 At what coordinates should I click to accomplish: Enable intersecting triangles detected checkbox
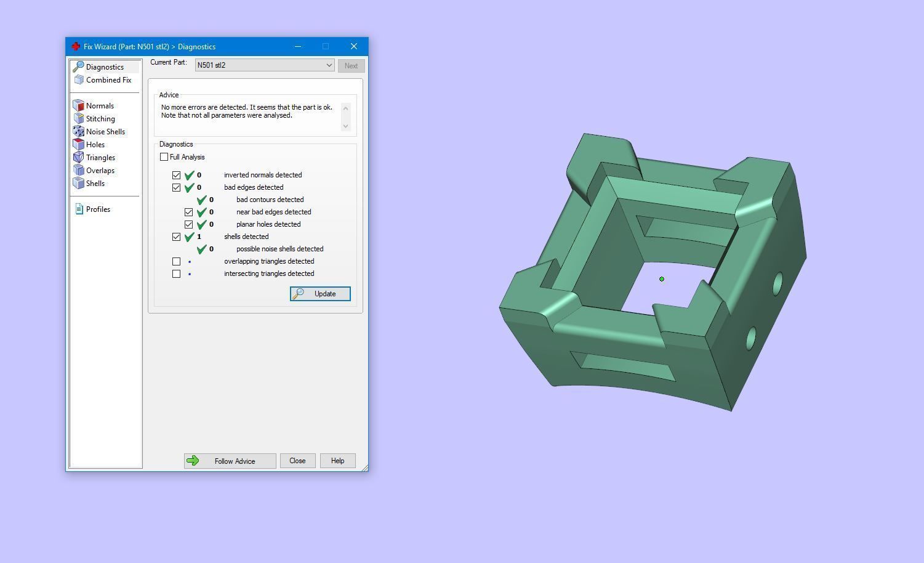(177, 273)
